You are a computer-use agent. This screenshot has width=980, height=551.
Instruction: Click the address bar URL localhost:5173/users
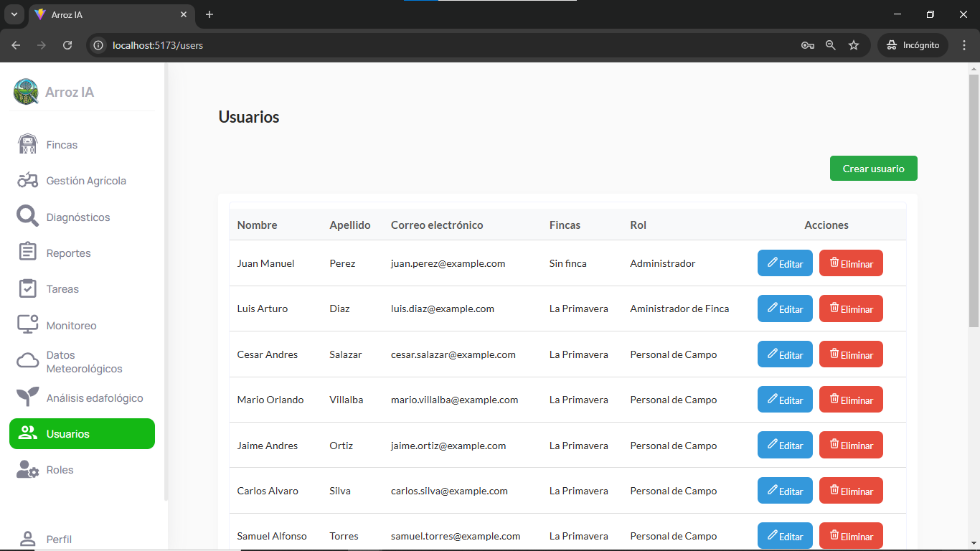(x=158, y=45)
